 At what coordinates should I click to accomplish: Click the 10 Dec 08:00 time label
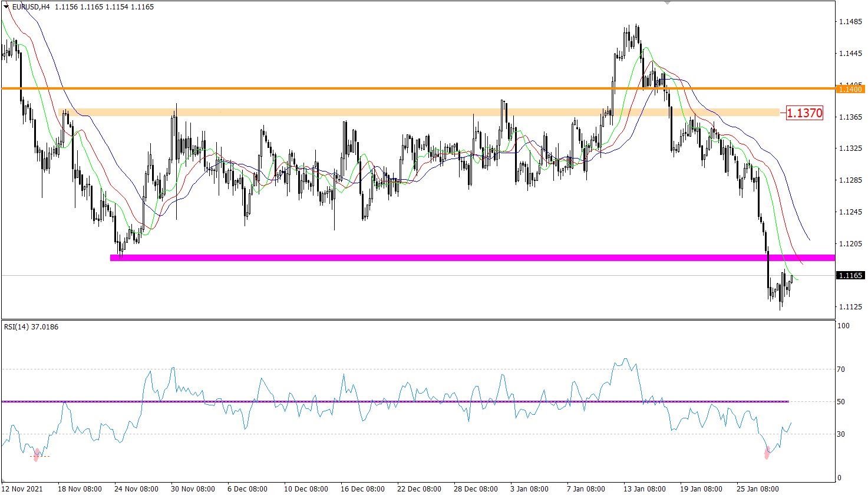[x=306, y=489]
